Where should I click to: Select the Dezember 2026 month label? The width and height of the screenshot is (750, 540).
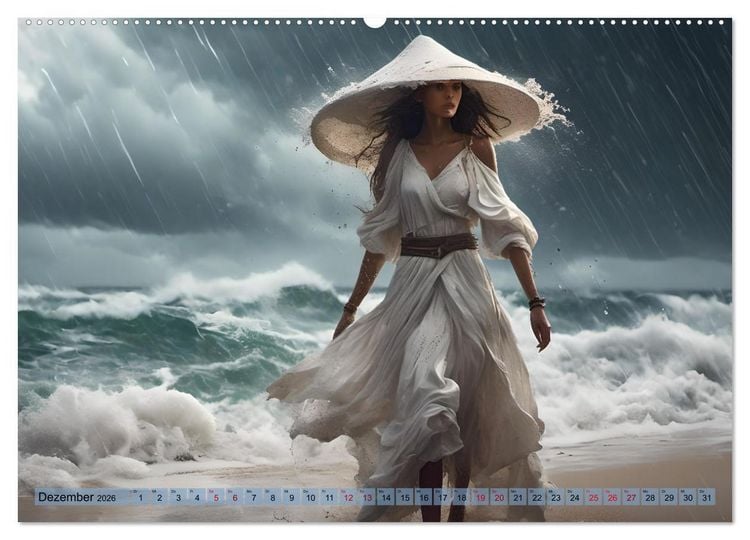point(77,497)
